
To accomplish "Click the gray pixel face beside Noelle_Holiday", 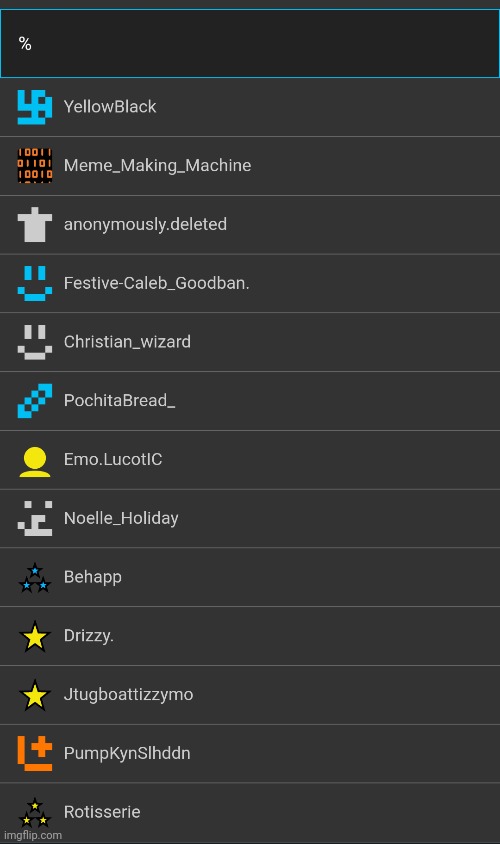I will click(34, 518).
